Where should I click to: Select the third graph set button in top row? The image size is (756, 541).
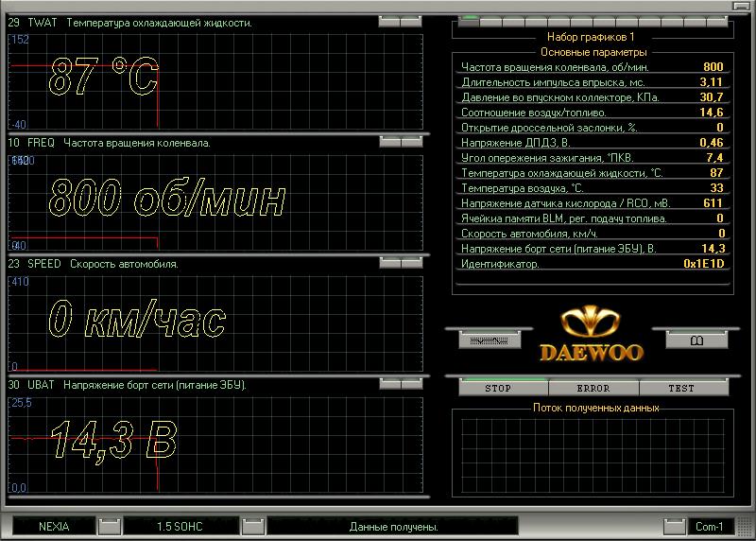[511, 21]
